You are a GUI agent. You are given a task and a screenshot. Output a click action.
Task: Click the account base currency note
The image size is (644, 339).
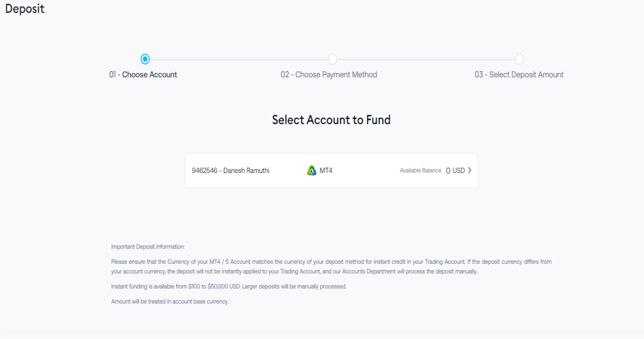pyautogui.click(x=170, y=301)
